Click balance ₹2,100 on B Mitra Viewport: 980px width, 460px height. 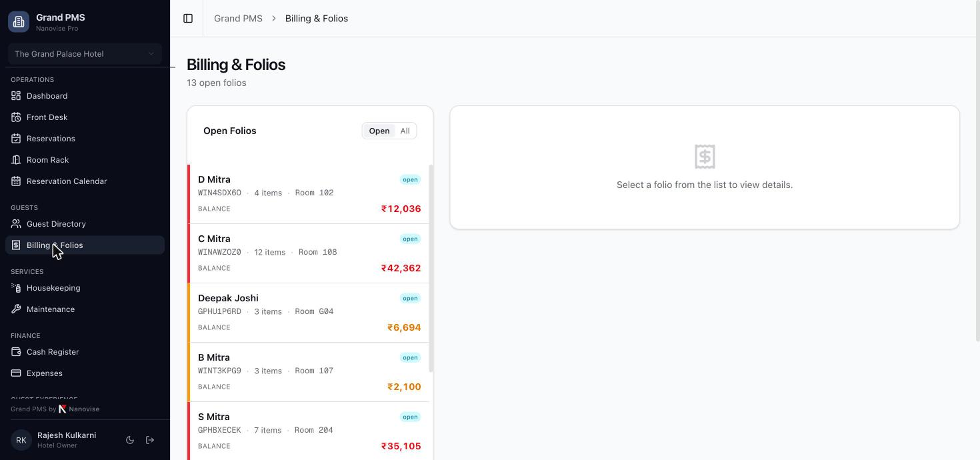click(404, 387)
